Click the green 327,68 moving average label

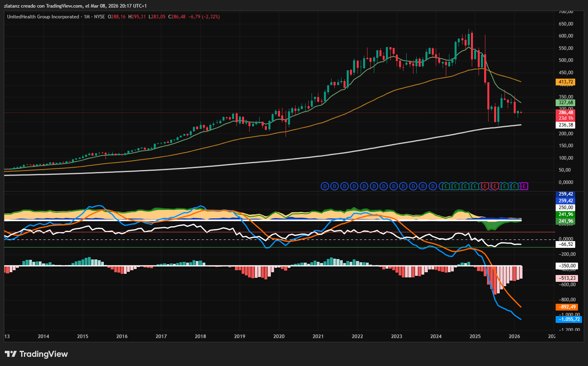click(x=566, y=103)
